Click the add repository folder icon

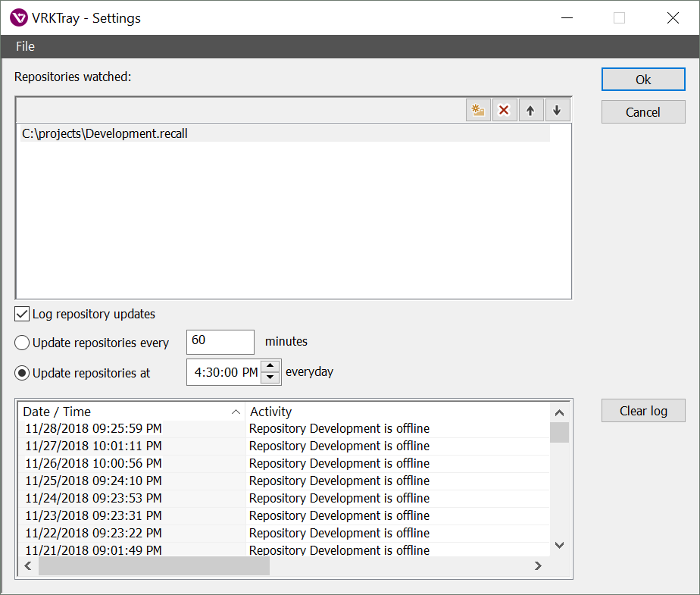478,111
